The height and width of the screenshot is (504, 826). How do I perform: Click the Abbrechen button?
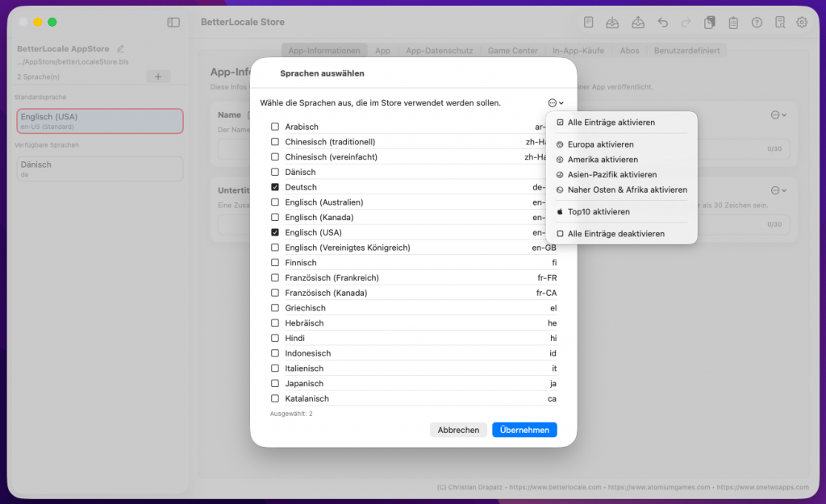[458, 430]
